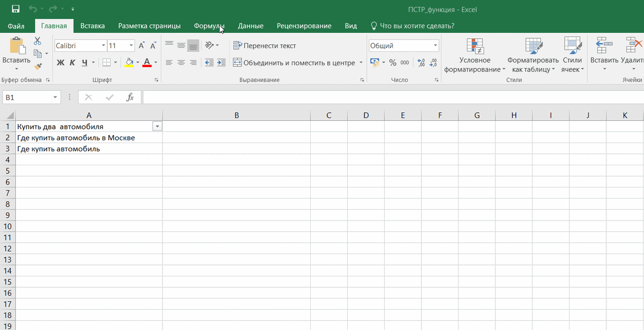Open the Общий number format dropdown

(x=435, y=46)
